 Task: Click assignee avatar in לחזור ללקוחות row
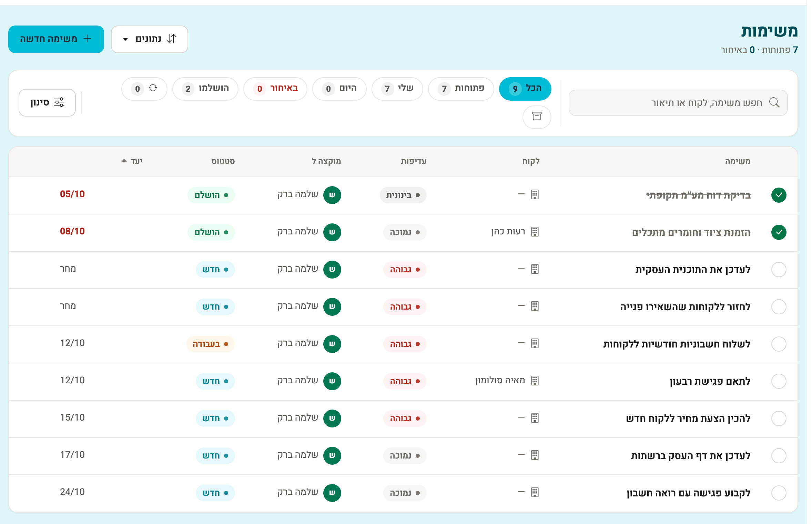(332, 306)
